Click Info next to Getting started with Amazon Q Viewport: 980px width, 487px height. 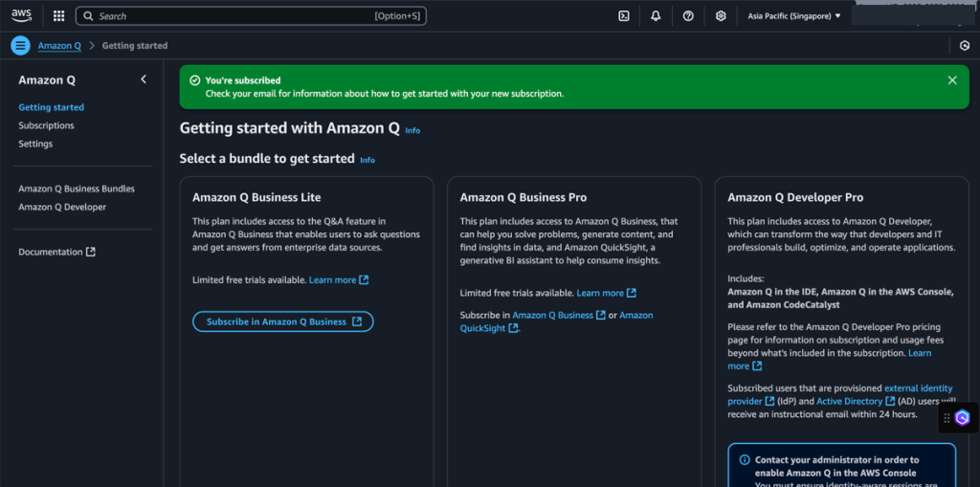(x=412, y=131)
